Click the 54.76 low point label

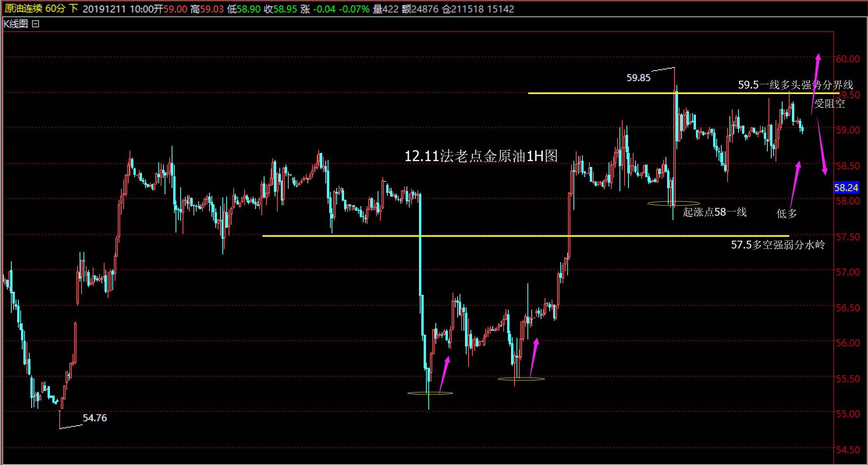pos(95,418)
